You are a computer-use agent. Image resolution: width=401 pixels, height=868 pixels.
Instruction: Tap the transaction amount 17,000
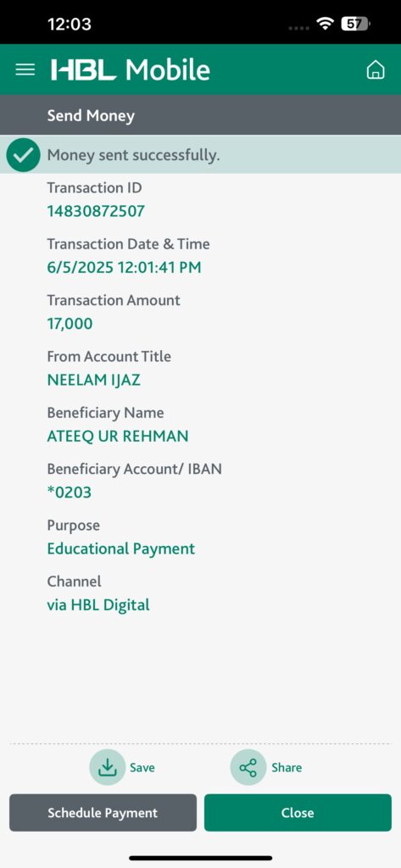[70, 324]
